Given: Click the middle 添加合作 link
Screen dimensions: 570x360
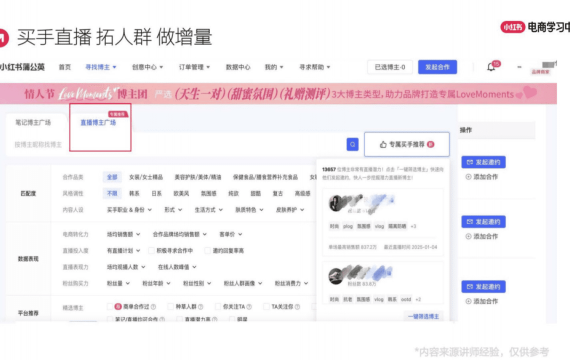Looking at the screenshot, I should 482,236.
